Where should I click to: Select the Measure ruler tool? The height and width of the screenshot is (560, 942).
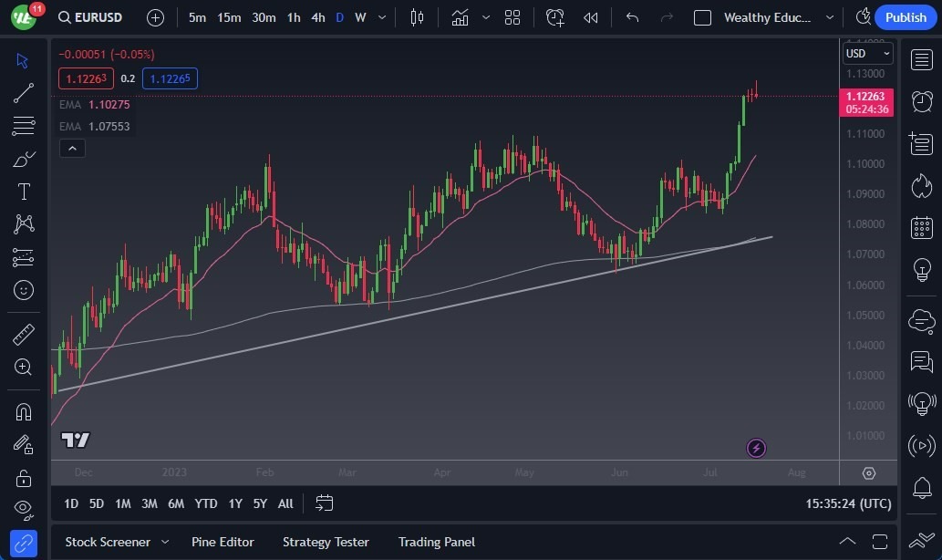[24, 335]
